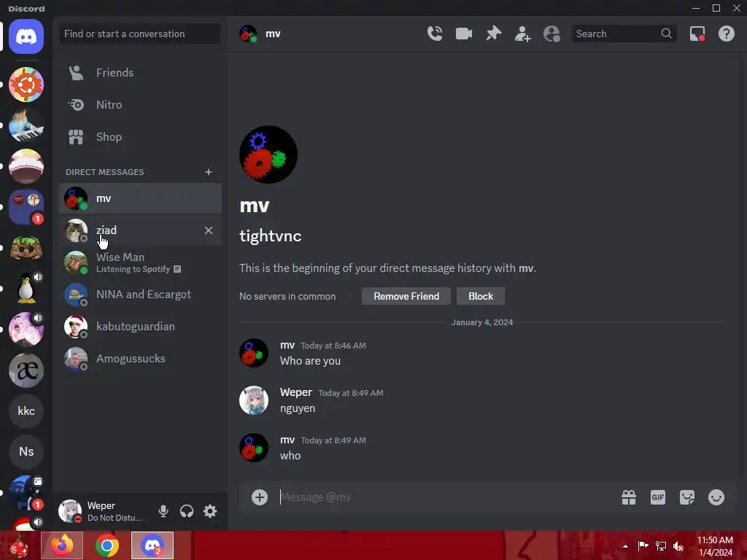
Task: Open the network tray icon
Action: [x=661, y=545]
